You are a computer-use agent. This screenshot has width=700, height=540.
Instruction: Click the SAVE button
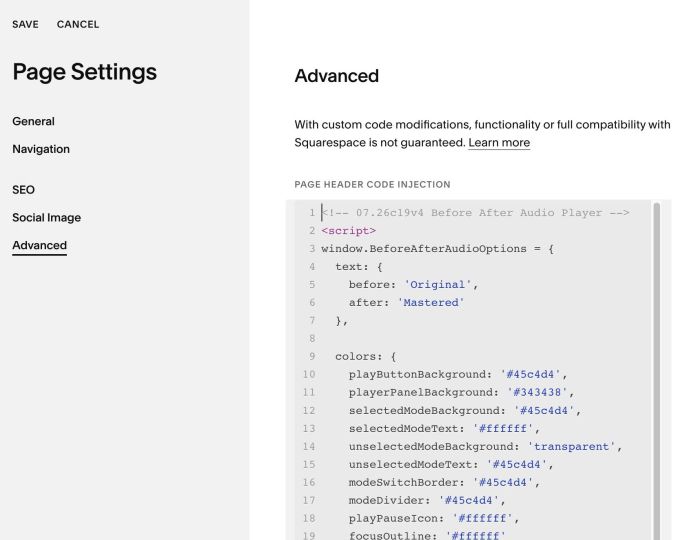(x=25, y=25)
